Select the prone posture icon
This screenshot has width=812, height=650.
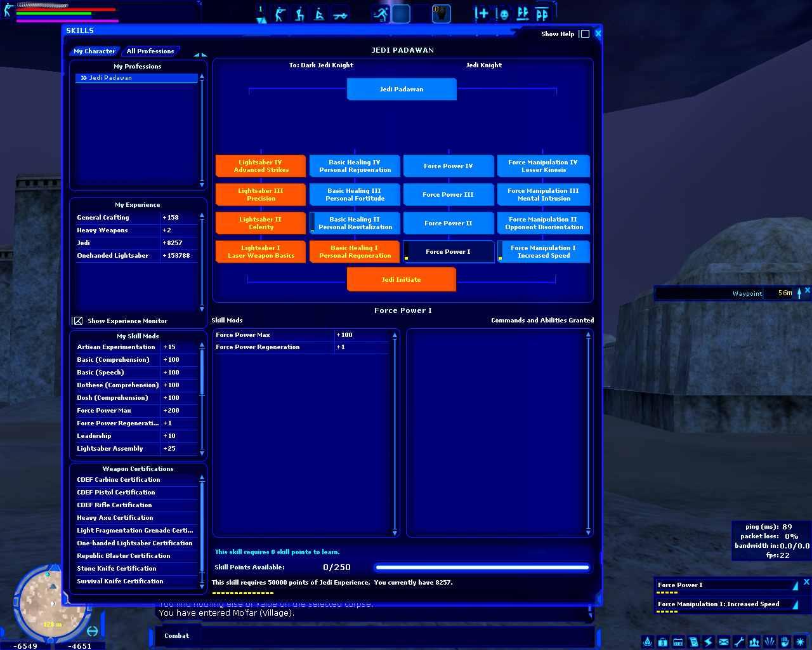click(340, 14)
